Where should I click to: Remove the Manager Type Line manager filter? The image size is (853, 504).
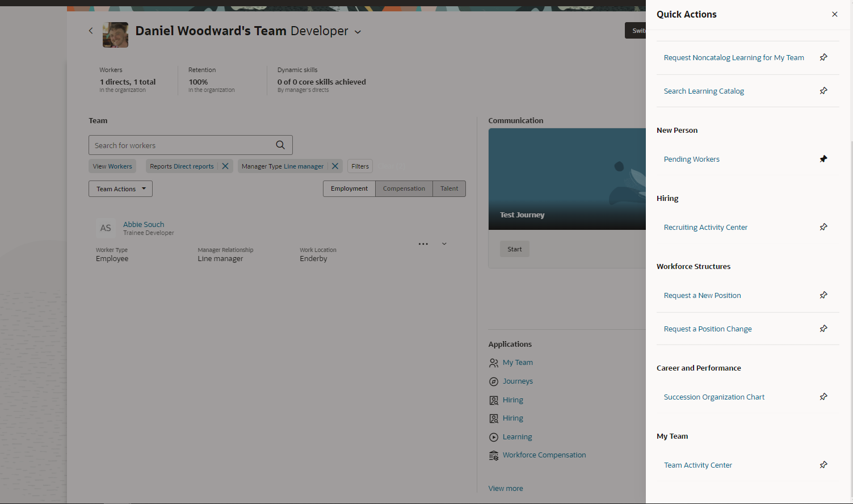tap(335, 166)
